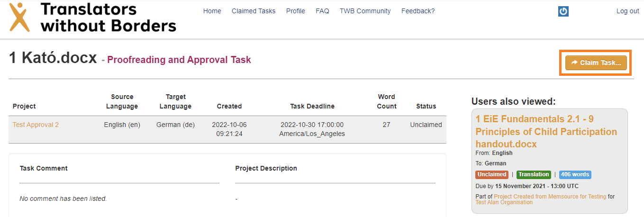Viewport: 644px width, 217px height.
Task: Click the red Unclaimed status badge
Action: (492, 174)
